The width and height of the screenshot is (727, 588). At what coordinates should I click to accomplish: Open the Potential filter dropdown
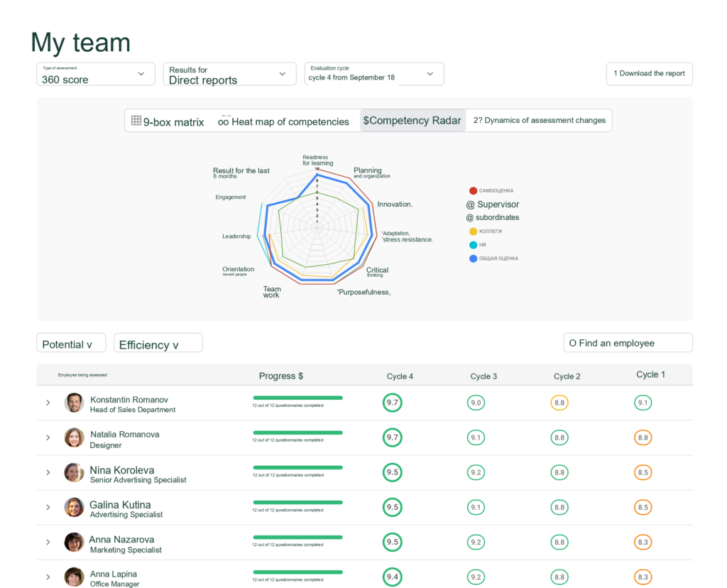point(71,343)
